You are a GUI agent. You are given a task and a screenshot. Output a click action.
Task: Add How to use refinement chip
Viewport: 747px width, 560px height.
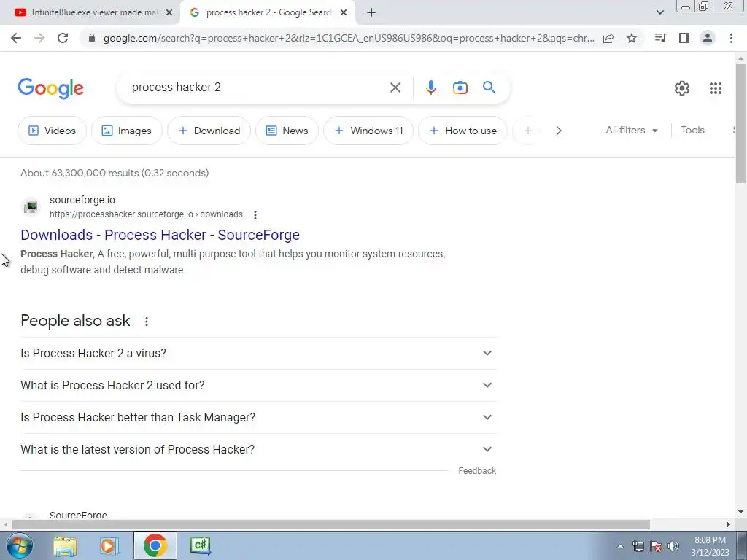click(x=463, y=131)
